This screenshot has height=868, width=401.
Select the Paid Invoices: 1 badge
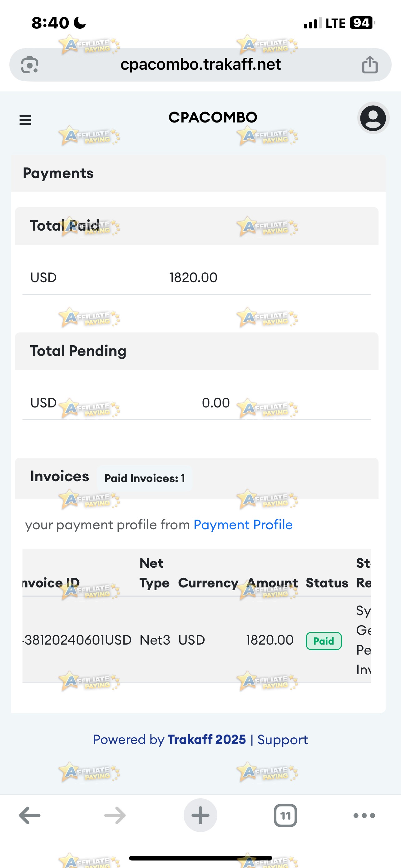[144, 478]
